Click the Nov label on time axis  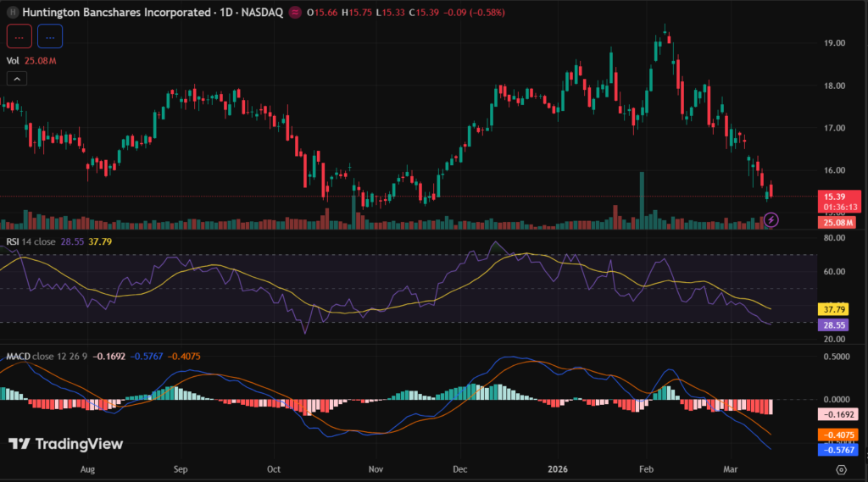pyautogui.click(x=376, y=469)
